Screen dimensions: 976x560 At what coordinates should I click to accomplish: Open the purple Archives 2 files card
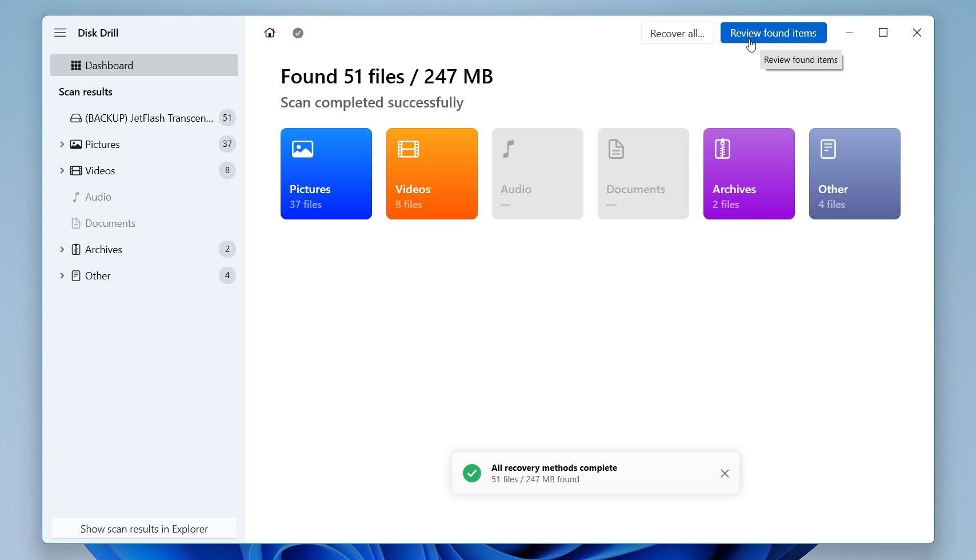(749, 174)
